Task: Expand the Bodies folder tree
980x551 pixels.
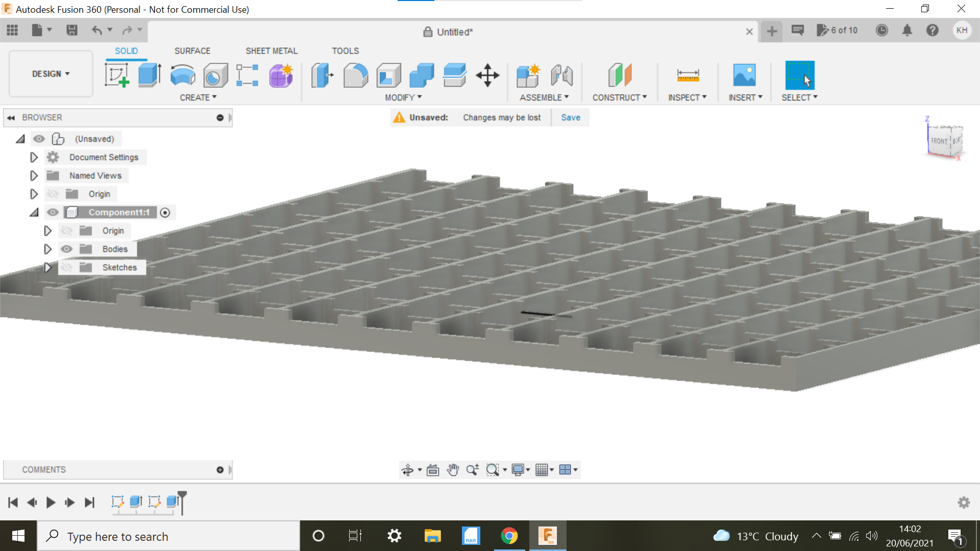Action: pyautogui.click(x=48, y=248)
